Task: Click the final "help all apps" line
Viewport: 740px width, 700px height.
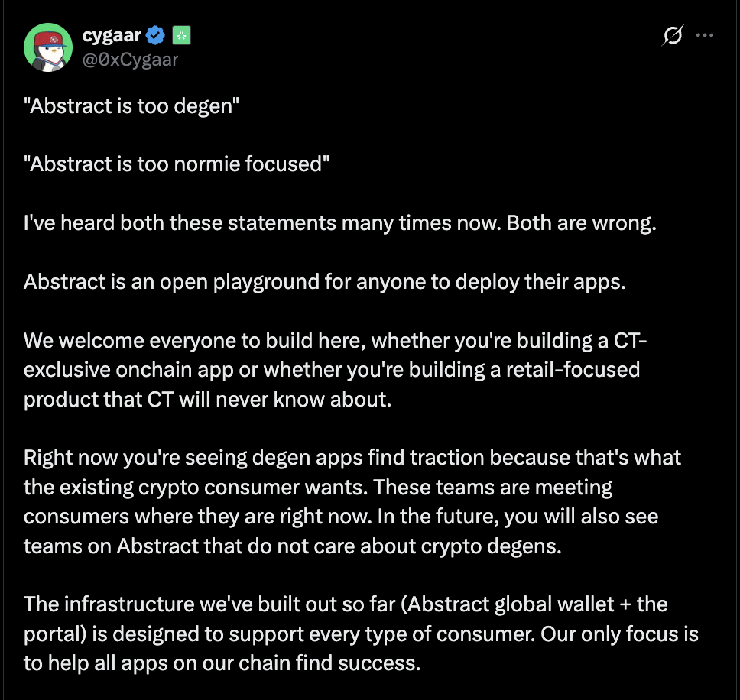Action: coord(222,663)
